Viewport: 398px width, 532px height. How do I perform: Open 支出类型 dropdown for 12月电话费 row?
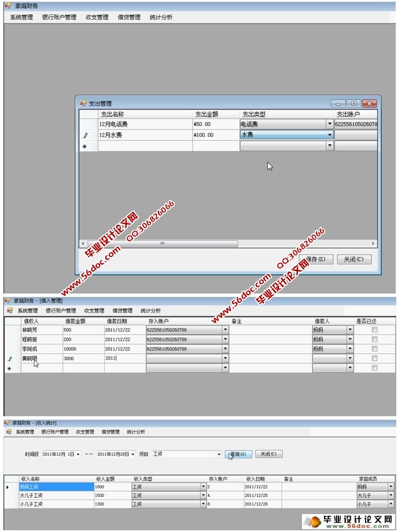(x=330, y=124)
